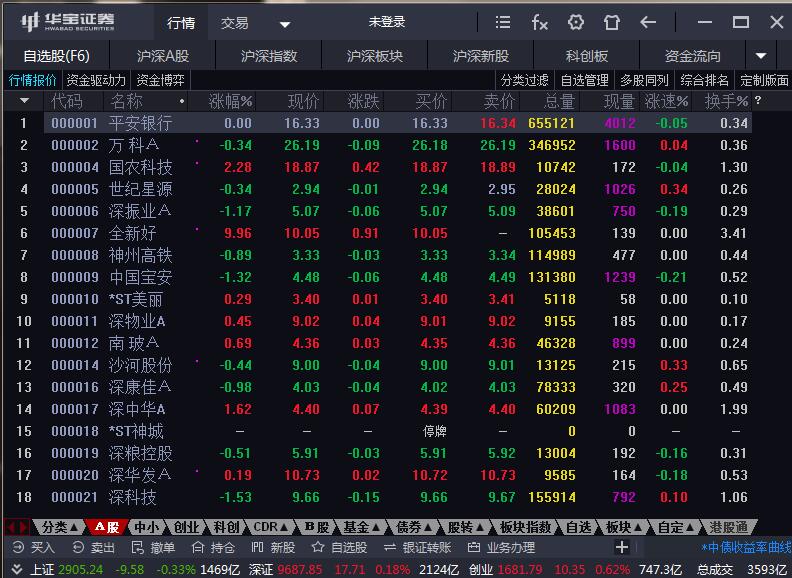Screen dimensions: 792x578
Task: Open the 科创板 tab
Action: click(x=586, y=56)
